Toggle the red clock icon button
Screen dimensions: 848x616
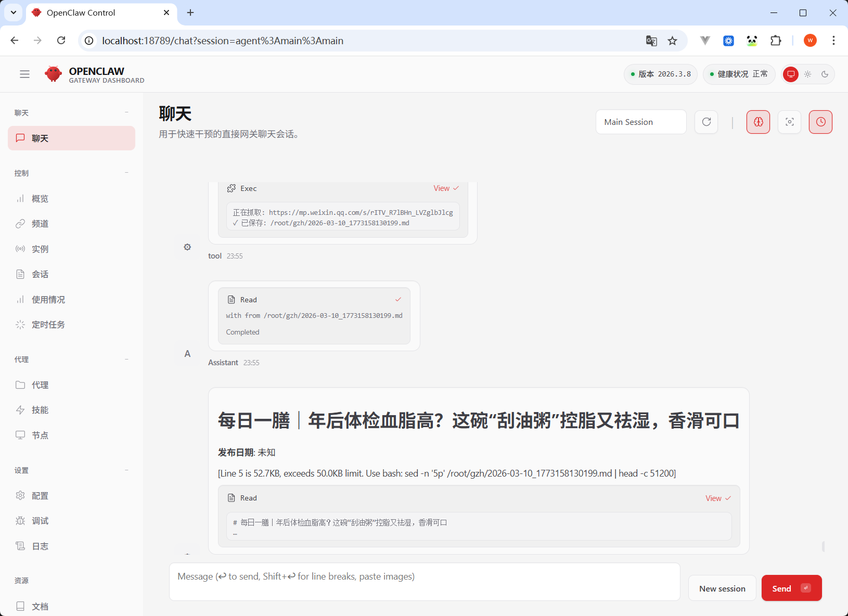click(820, 122)
